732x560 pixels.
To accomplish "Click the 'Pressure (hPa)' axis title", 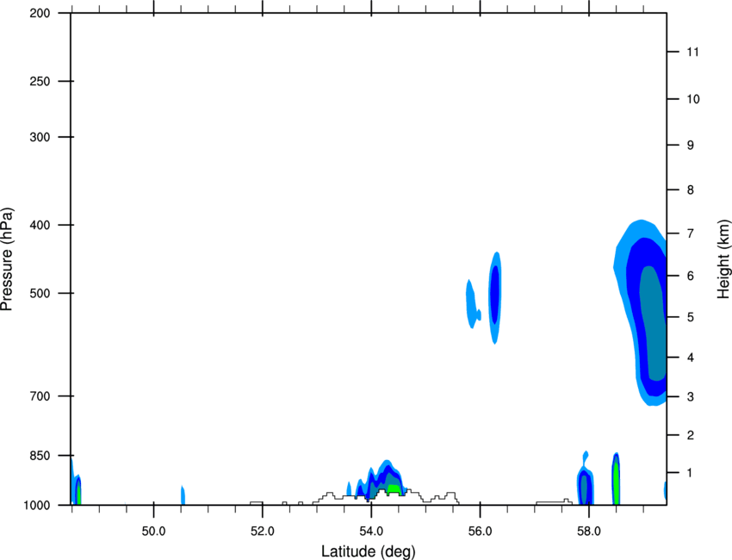I will (7, 259).
